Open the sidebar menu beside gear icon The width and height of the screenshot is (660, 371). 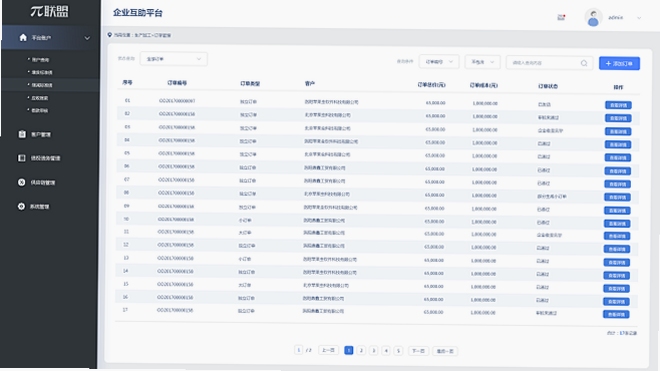tap(40, 207)
